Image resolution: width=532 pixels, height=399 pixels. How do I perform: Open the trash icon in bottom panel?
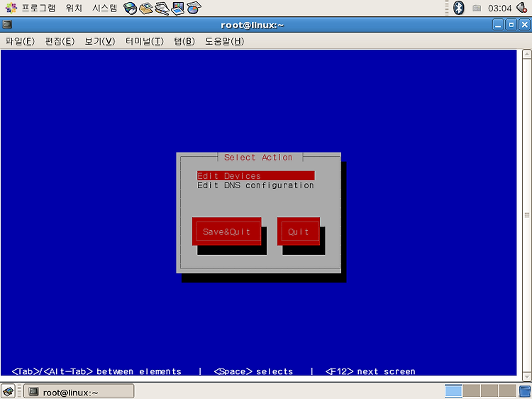pos(525,391)
